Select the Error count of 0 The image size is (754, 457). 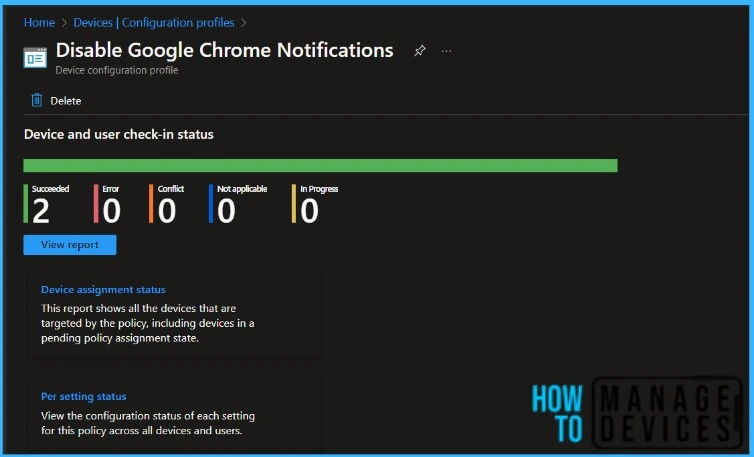tap(112, 211)
